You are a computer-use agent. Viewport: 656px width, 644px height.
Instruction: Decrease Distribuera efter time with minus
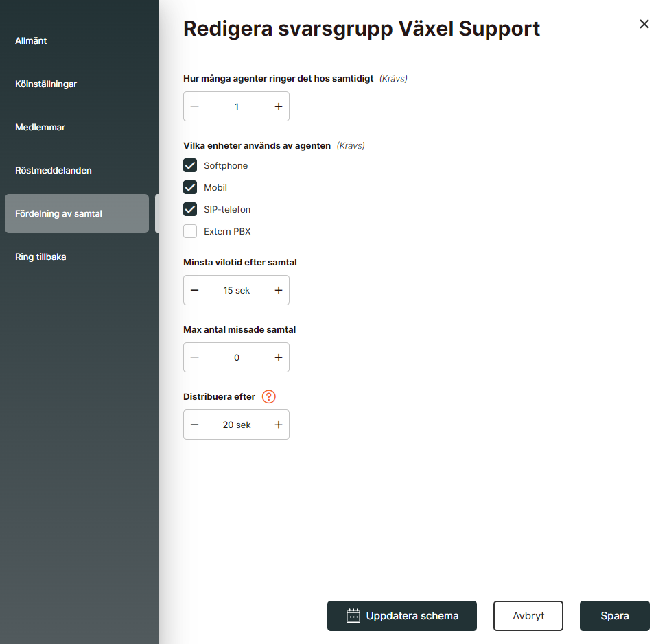point(195,425)
